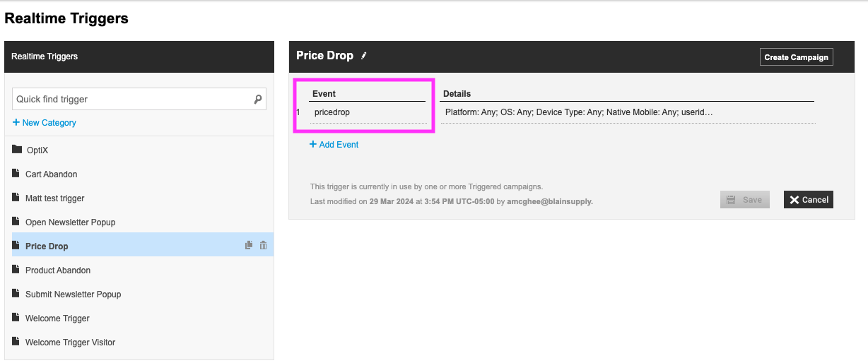Click the Save button
This screenshot has height=363, width=868.
(745, 200)
